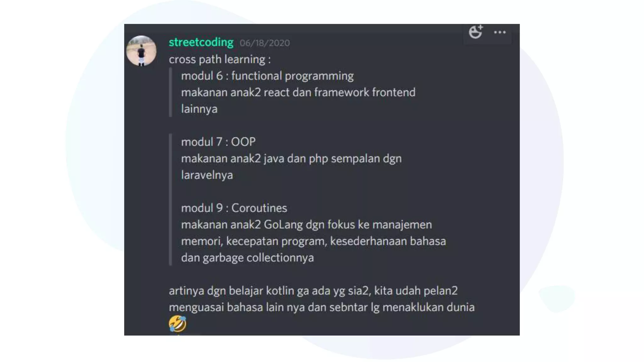Click the "memori, kecepatan program" line

[x=314, y=241]
